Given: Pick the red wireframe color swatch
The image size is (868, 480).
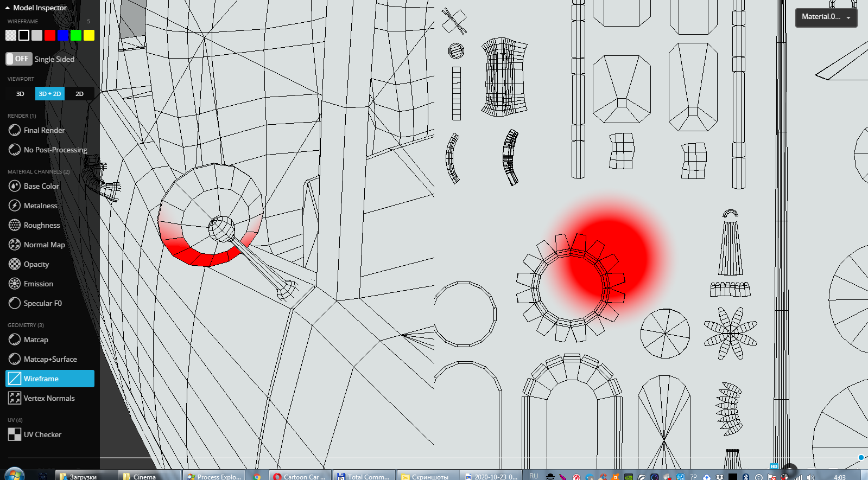Looking at the screenshot, I should point(50,35).
